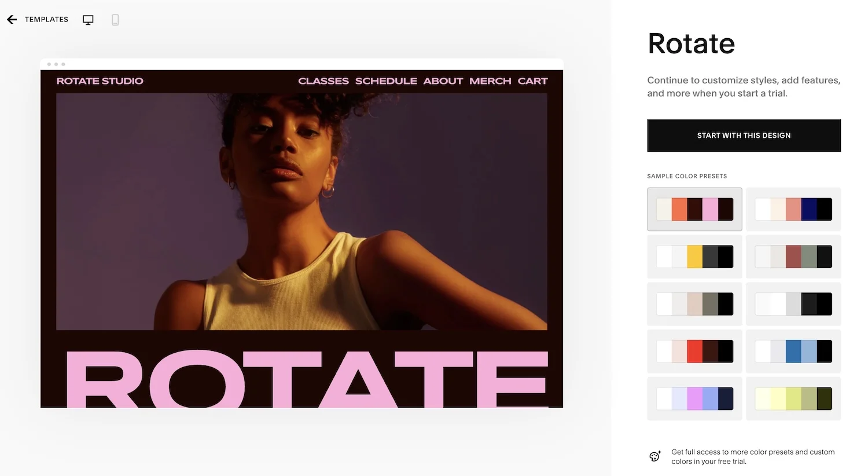
Task: Click the back arrow icon
Action: [12, 20]
